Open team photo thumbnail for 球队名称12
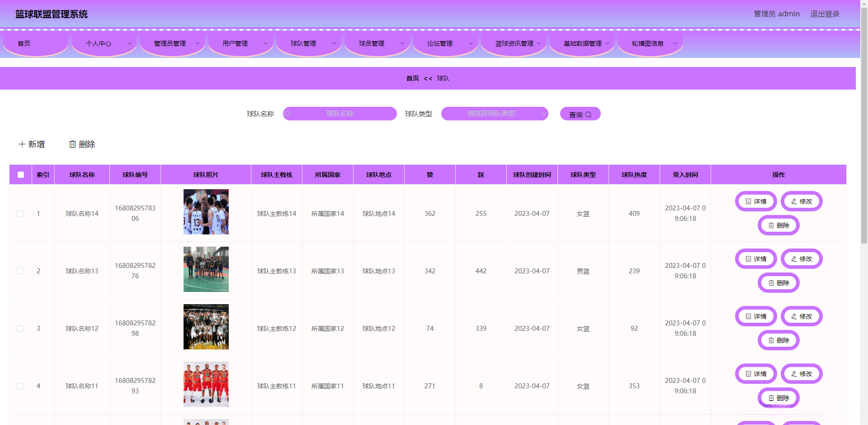This screenshot has height=425, width=868. click(x=206, y=327)
